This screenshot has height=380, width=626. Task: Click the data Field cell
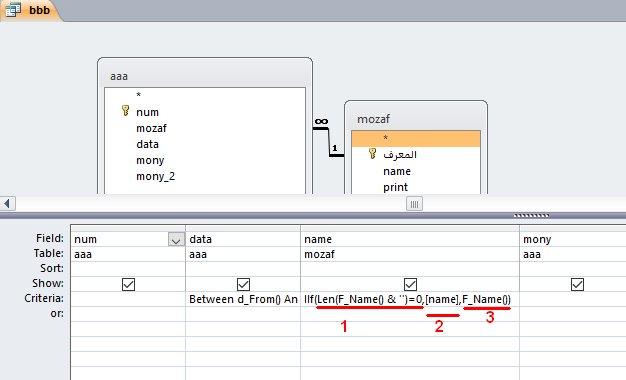click(x=243, y=239)
